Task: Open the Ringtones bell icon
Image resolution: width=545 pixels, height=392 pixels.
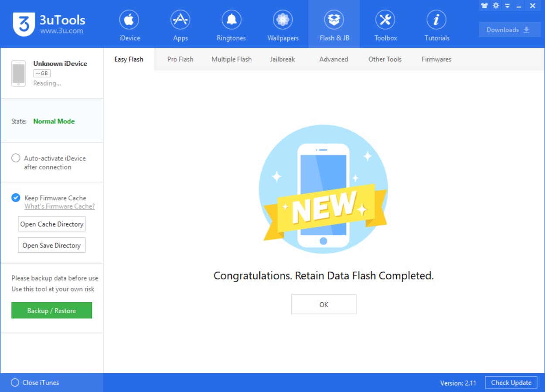Action: point(231,20)
